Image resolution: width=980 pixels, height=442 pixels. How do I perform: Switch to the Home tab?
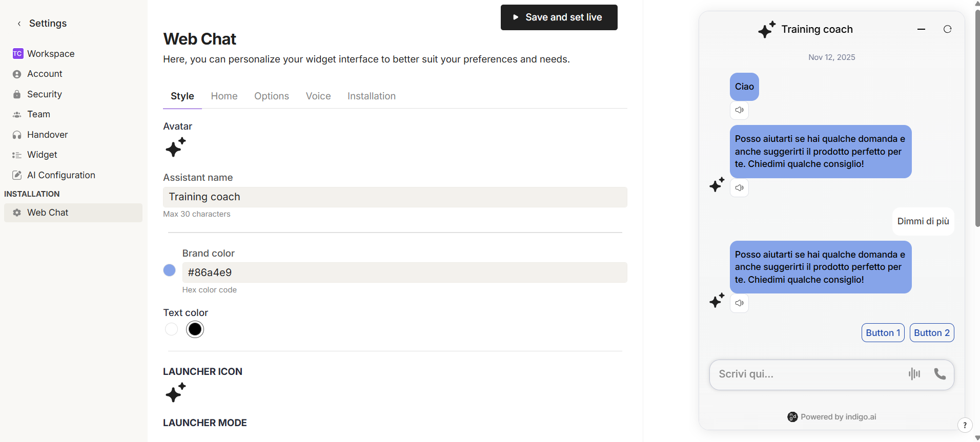tap(224, 96)
